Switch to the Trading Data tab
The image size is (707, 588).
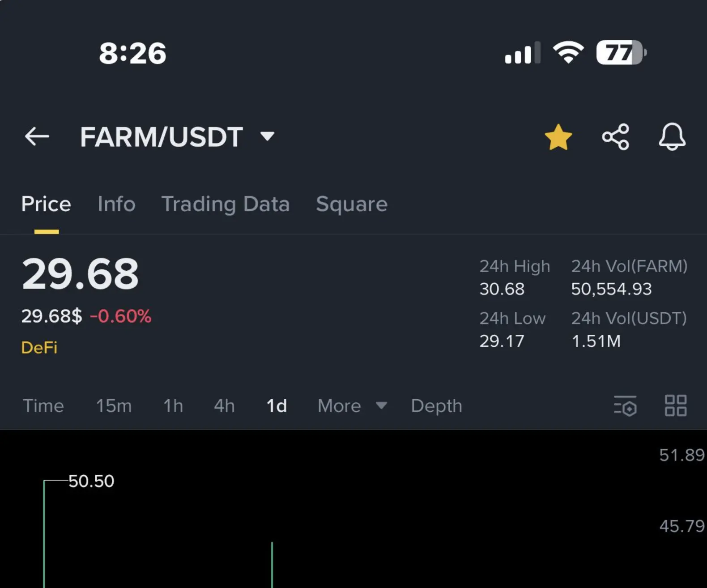click(x=226, y=205)
